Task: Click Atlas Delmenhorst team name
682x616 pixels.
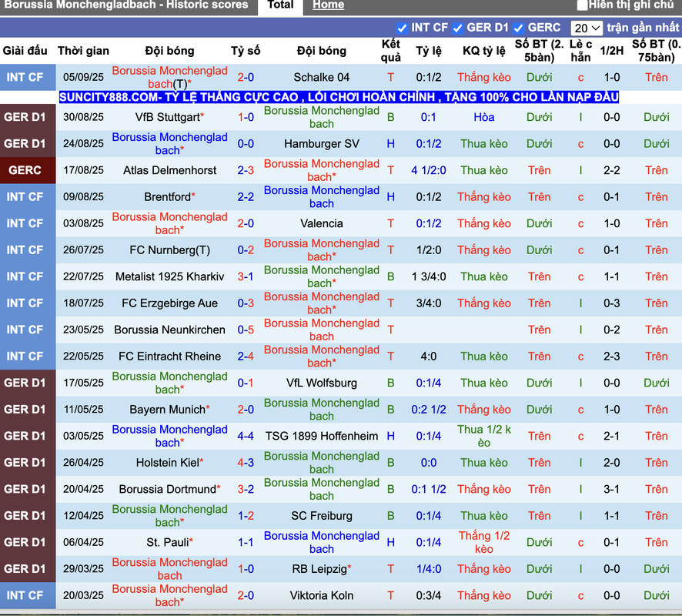Action: (169, 170)
